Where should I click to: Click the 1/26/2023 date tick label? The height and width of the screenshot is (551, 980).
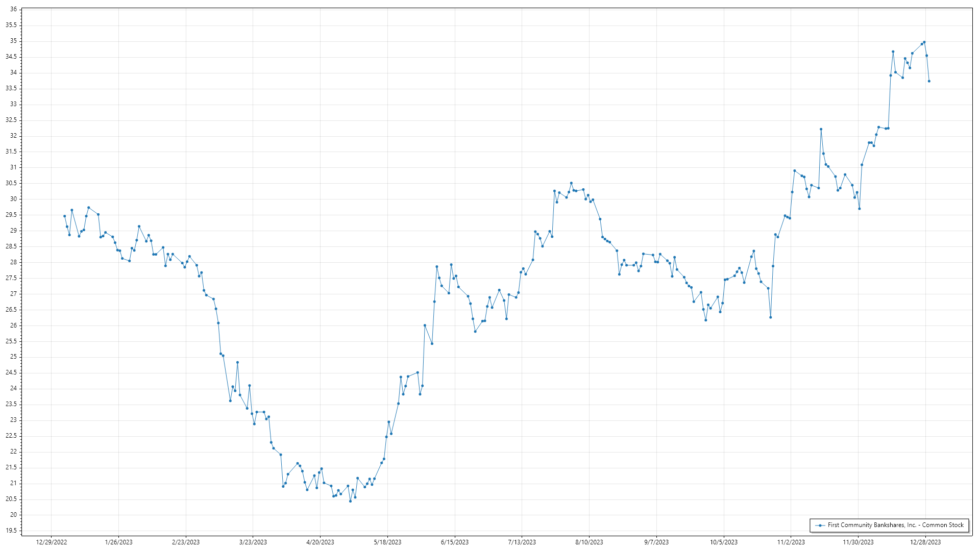pos(118,542)
